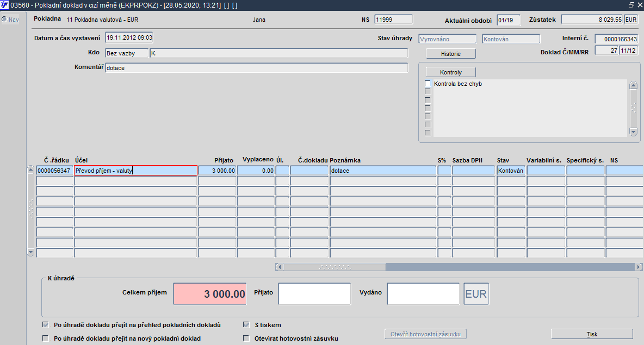Click the horizontal scrollbar thumb
The image size is (644, 345).
[x=335, y=267]
